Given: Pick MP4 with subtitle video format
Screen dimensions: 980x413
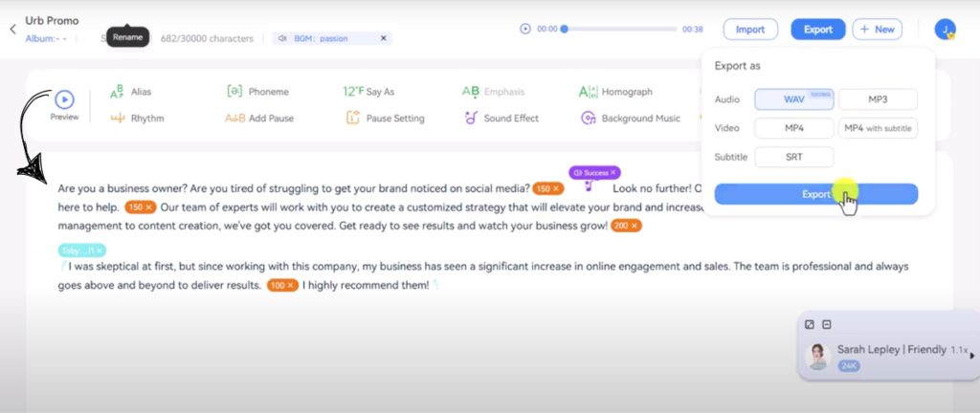Looking at the screenshot, I should [878, 128].
